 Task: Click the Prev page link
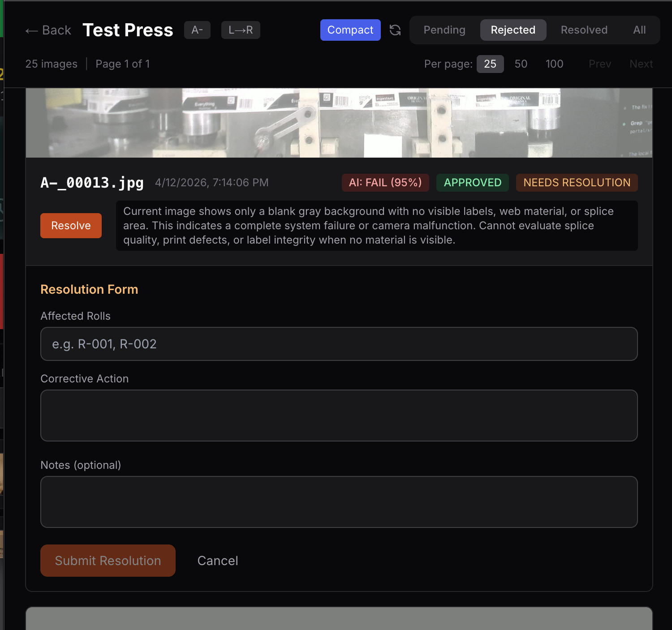click(600, 64)
